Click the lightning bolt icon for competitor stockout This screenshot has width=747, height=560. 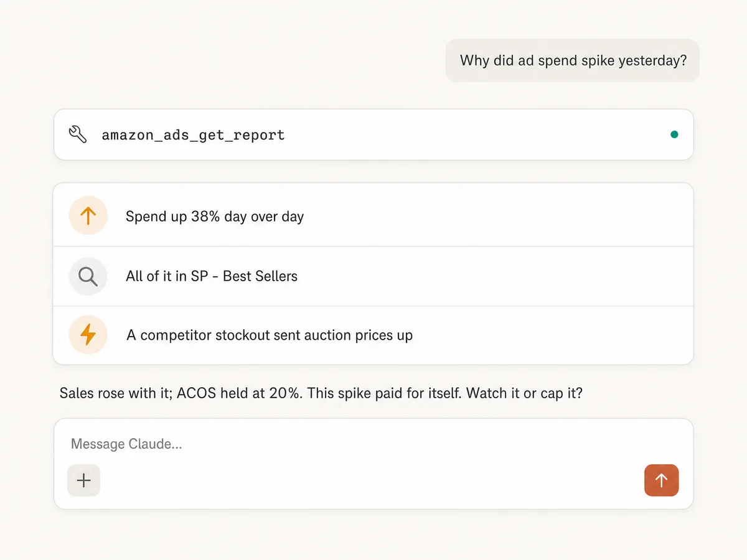(x=88, y=335)
